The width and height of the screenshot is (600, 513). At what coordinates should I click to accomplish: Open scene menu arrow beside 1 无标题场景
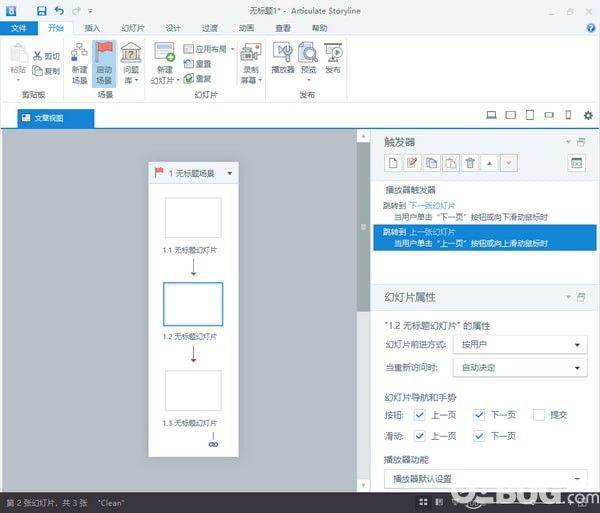tap(230, 173)
